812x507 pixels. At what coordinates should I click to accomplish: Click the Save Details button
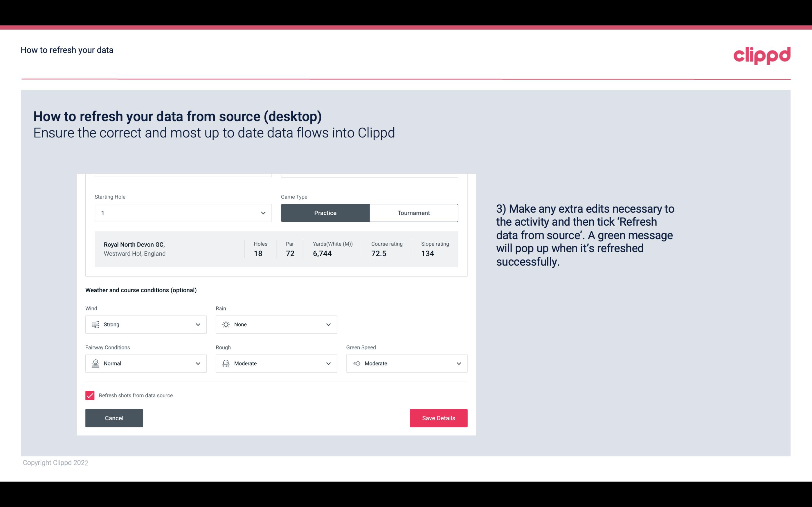[x=438, y=418]
